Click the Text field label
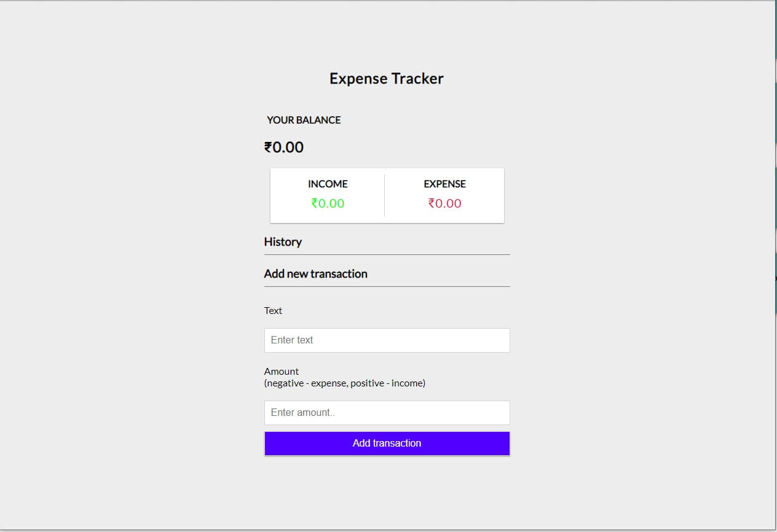 (273, 311)
